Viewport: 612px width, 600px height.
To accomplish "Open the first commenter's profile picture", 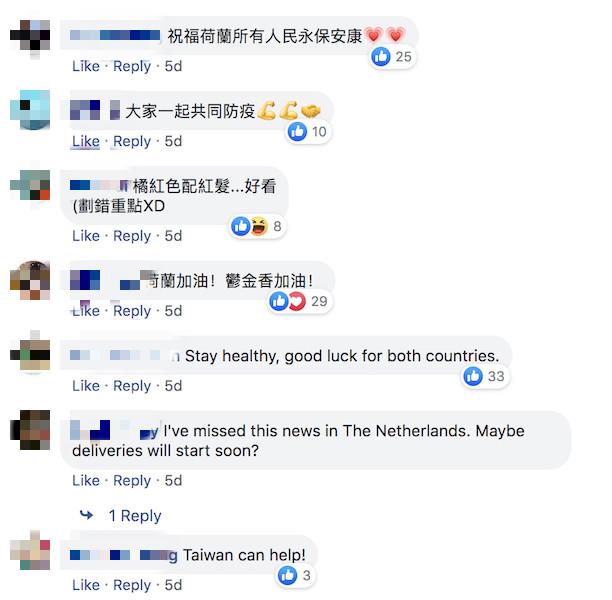I will point(30,36).
